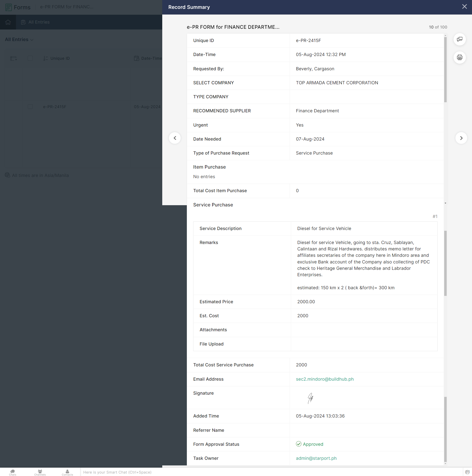Check the e-PR-2415F row checkbox
This screenshot has height=476, width=472.
(x=30, y=107)
